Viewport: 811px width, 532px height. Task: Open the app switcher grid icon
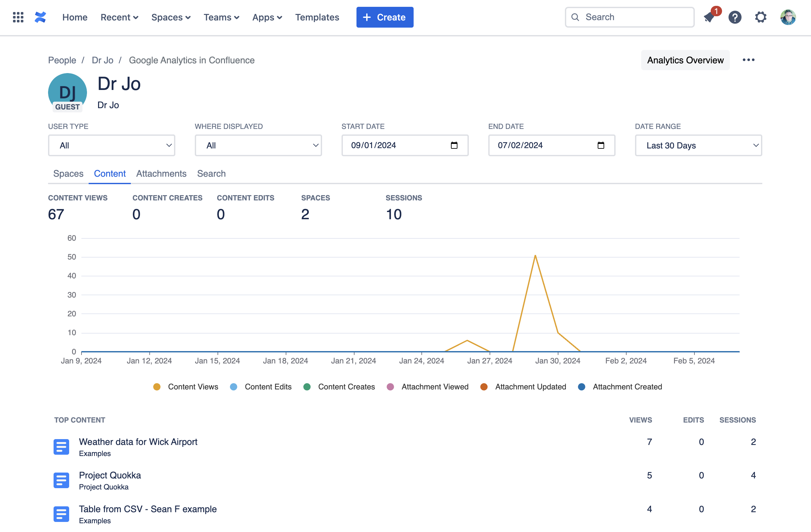point(18,17)
